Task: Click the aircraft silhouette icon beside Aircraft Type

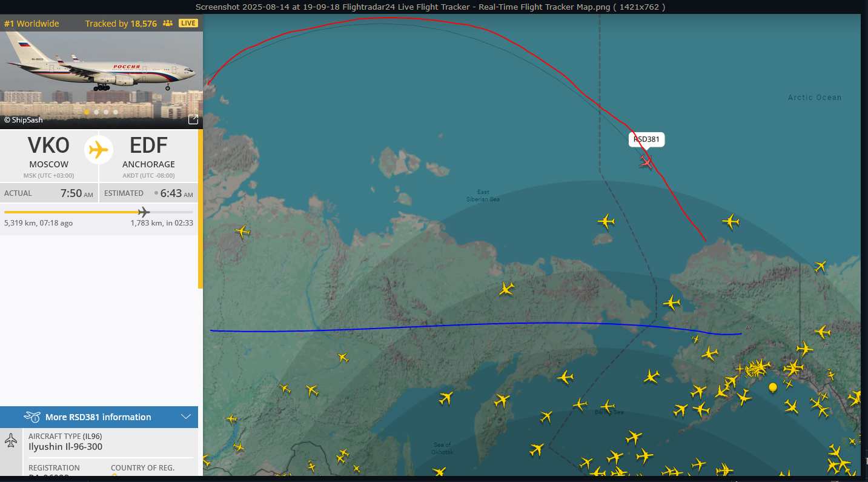Action: tap(11, 441)
